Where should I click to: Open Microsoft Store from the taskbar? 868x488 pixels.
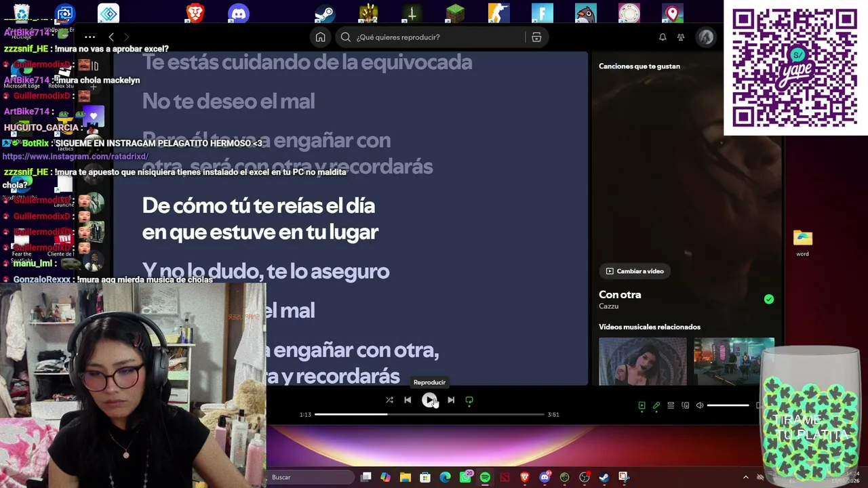[x=425, y=477]
